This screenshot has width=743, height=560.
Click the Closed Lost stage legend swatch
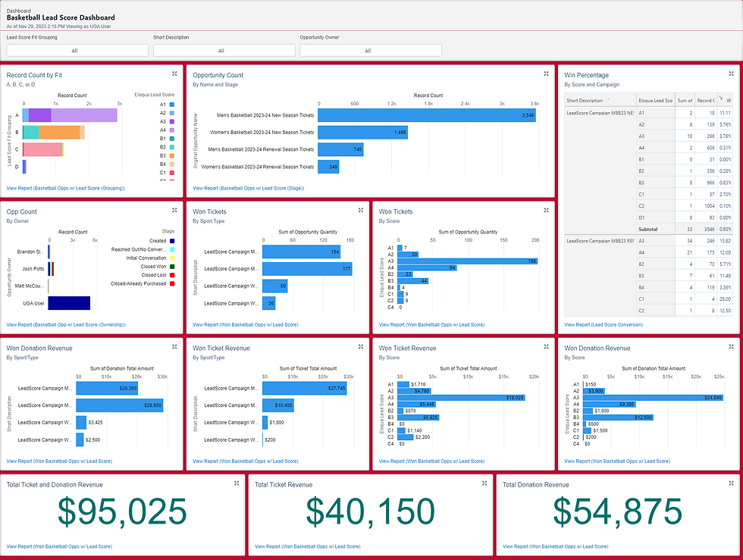click(x=172, y=275)
